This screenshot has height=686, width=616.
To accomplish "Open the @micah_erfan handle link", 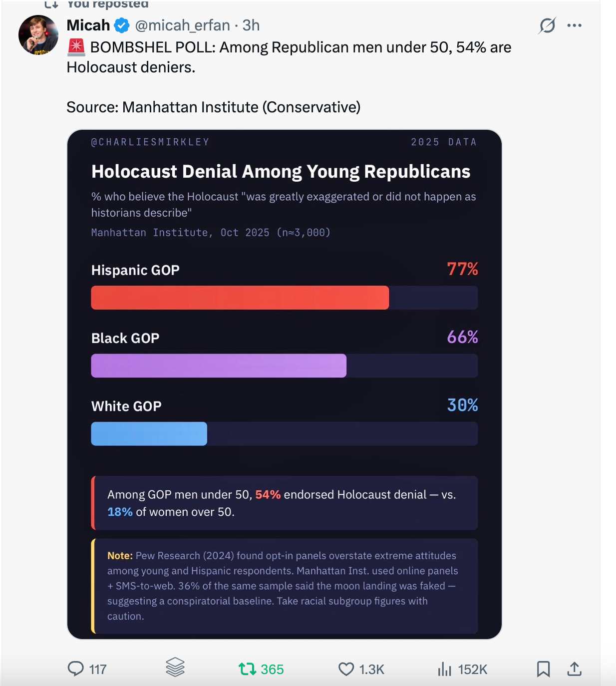I will tap(183, 25).
